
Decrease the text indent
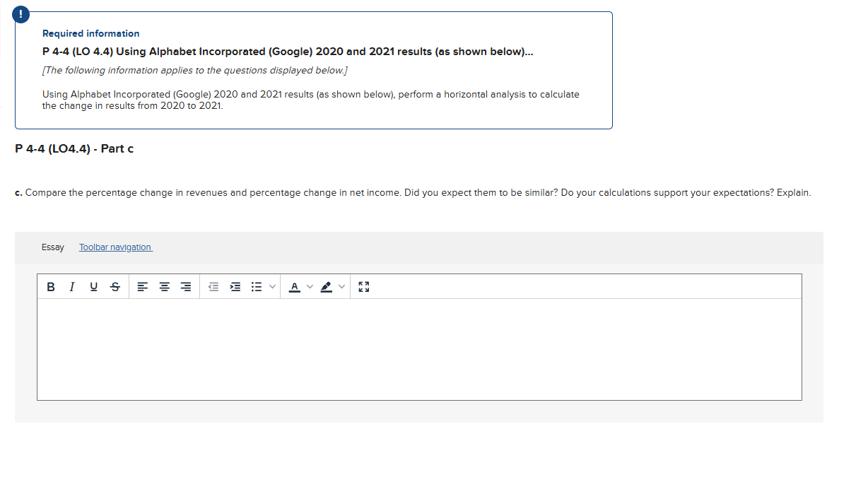213,286
